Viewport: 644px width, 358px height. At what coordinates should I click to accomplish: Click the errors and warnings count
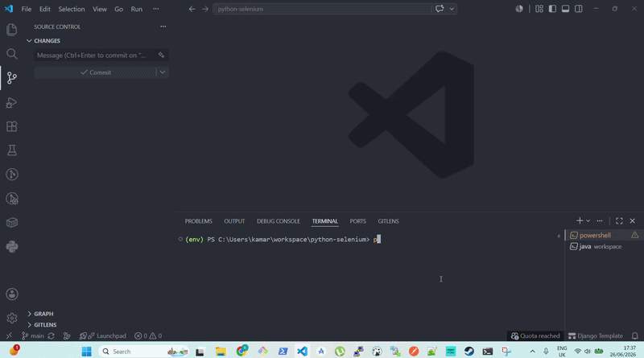click(148, 335)
